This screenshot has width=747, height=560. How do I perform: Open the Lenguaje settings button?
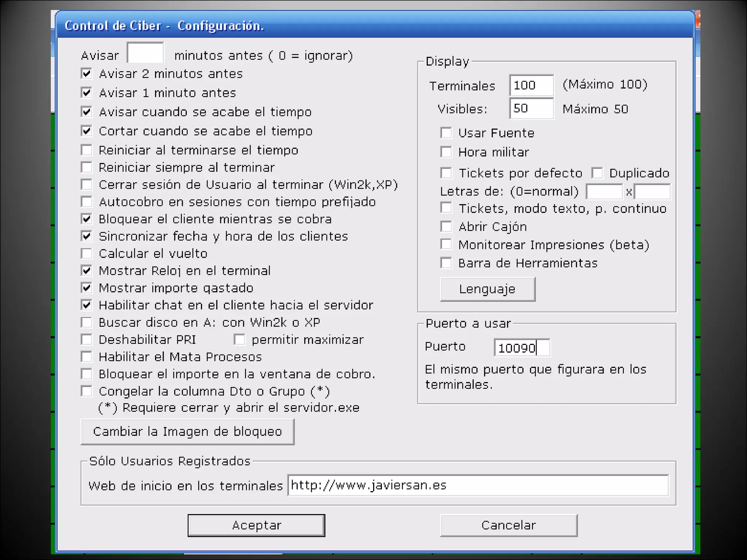[488, 289]
